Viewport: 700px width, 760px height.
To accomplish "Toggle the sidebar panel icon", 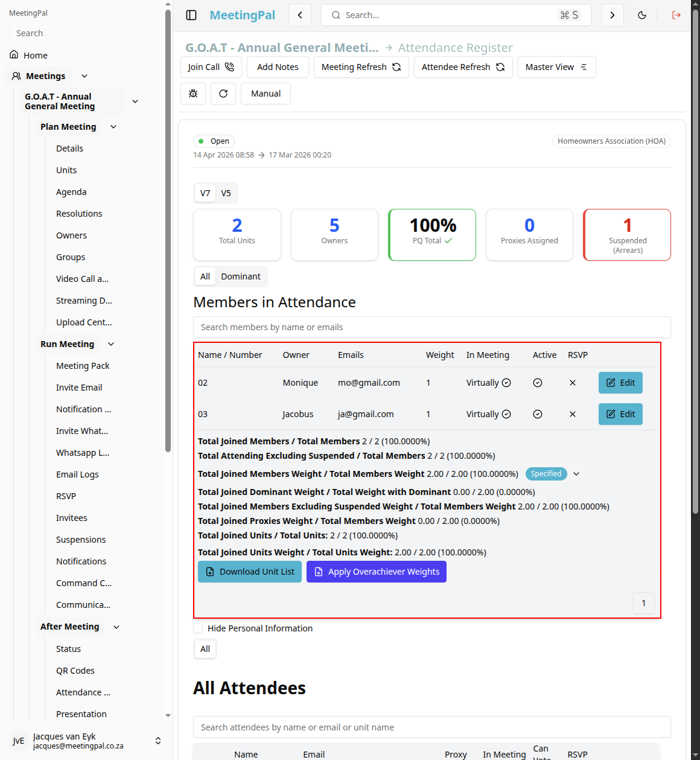I will pyautogui.click(x=191, y=15).
